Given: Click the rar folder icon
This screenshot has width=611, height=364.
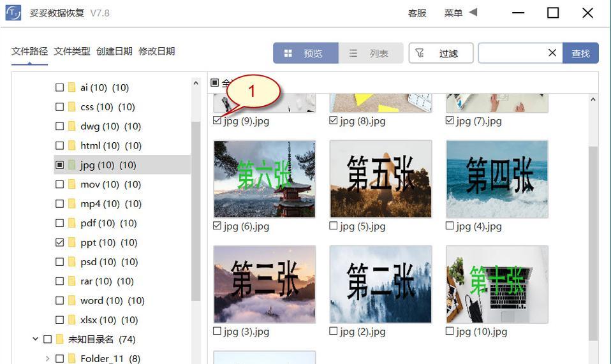Looking at the screenshot, I should 71,281.
